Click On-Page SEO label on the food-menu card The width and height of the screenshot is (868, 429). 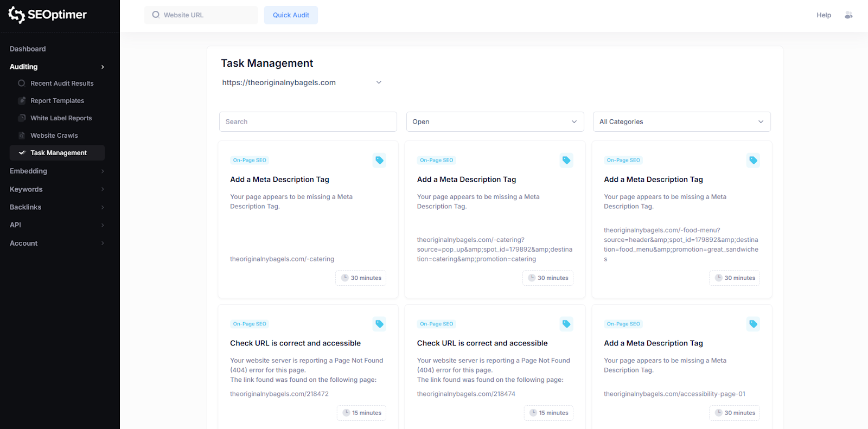point(623,160)
